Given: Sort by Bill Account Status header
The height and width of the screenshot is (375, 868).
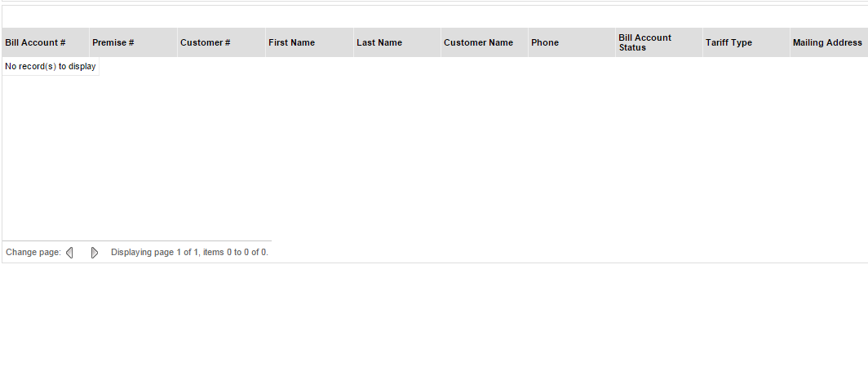Looking at the screenshot, I should 644,42.
